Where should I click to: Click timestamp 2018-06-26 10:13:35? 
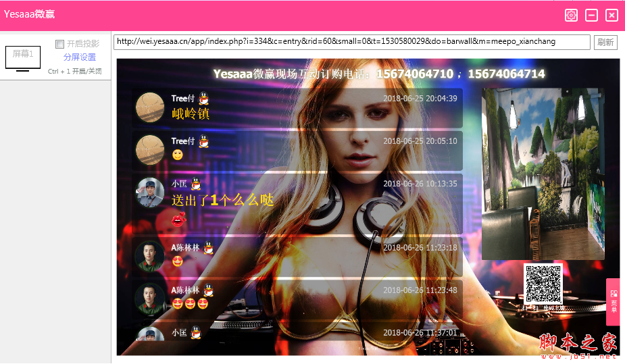point(420,184)
